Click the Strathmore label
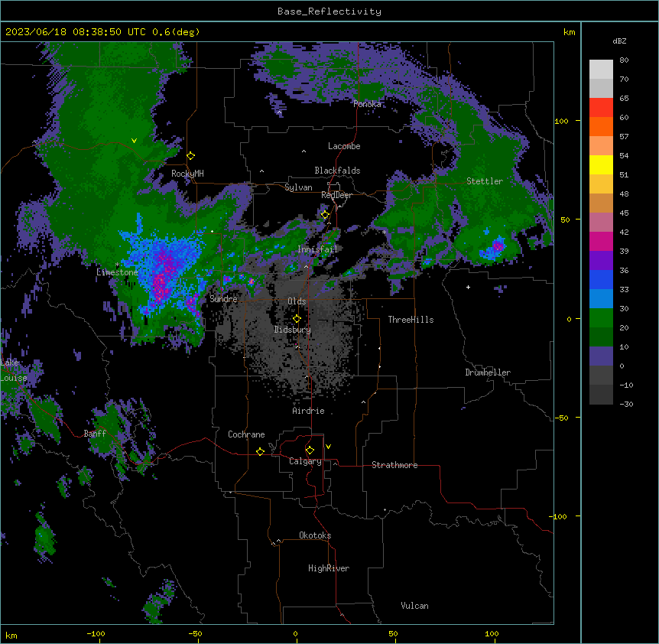 pos(394,465)
